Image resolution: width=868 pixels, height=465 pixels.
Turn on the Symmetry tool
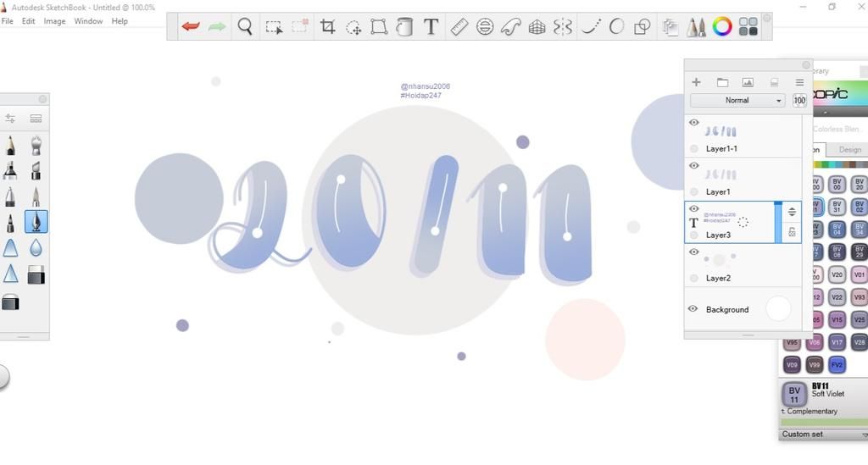(563, 26)
